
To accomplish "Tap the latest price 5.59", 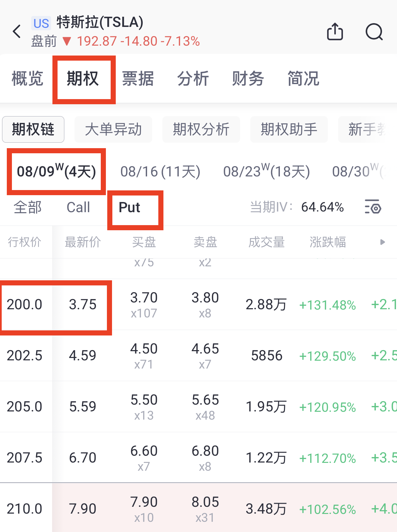I will [x=83, y=407].
